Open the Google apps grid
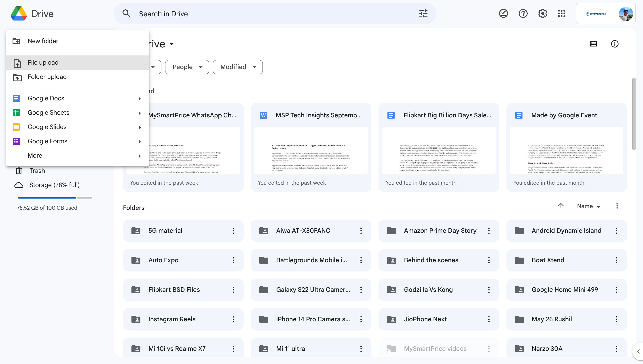The height and width of the screenshot is (364, 643). pyautogui.click(x=562, y=13)
